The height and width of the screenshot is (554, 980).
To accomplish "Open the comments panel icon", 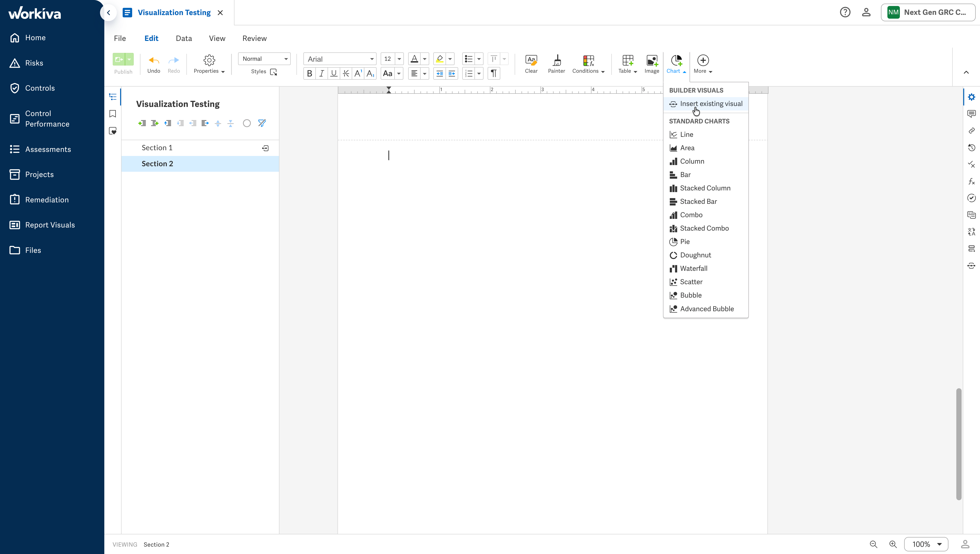I will pyautogui.click(x=971, y=114).
